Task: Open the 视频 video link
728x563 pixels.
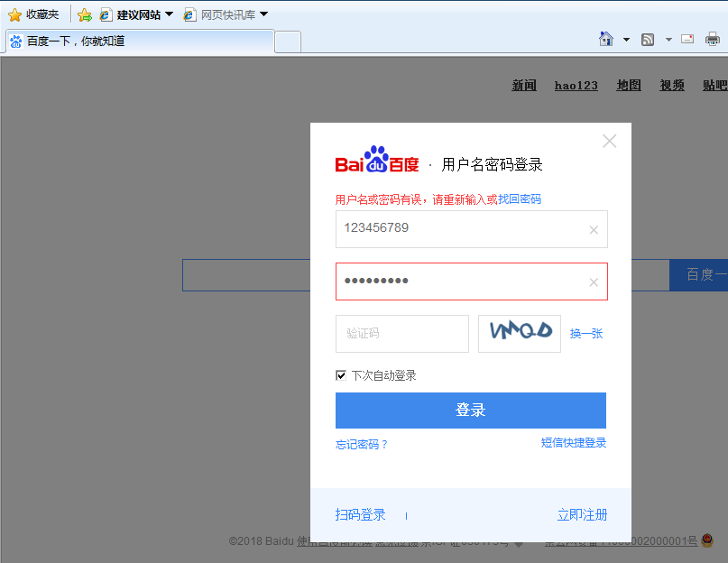Action: (x=672, y=86)
